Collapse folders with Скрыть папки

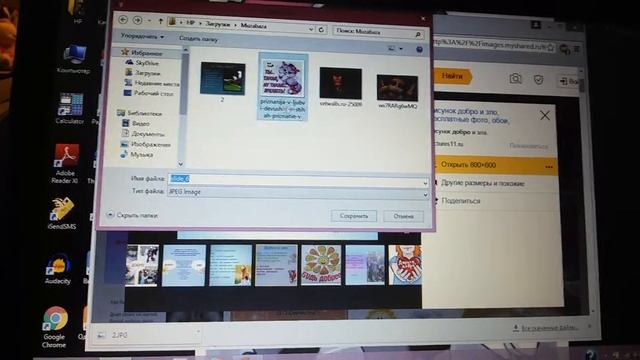pyautogui.click(x=132, y=215)
